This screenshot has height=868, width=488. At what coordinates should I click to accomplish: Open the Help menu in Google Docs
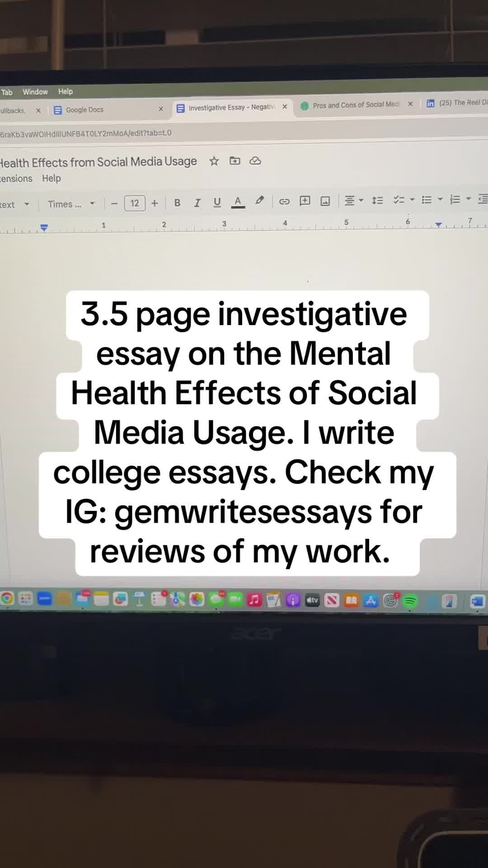pos(52,178)
